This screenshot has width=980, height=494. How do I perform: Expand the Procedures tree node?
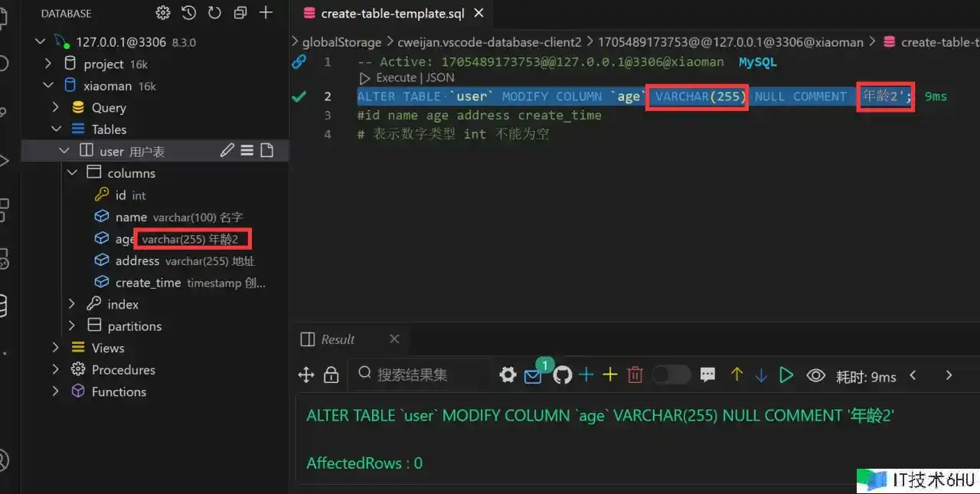pos(56,369)
